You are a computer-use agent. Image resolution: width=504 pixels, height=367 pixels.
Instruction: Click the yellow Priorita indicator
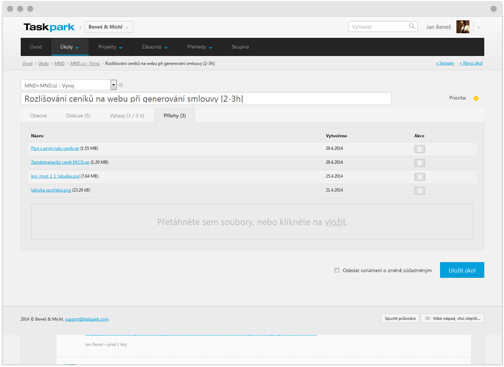tap(476, 98)
